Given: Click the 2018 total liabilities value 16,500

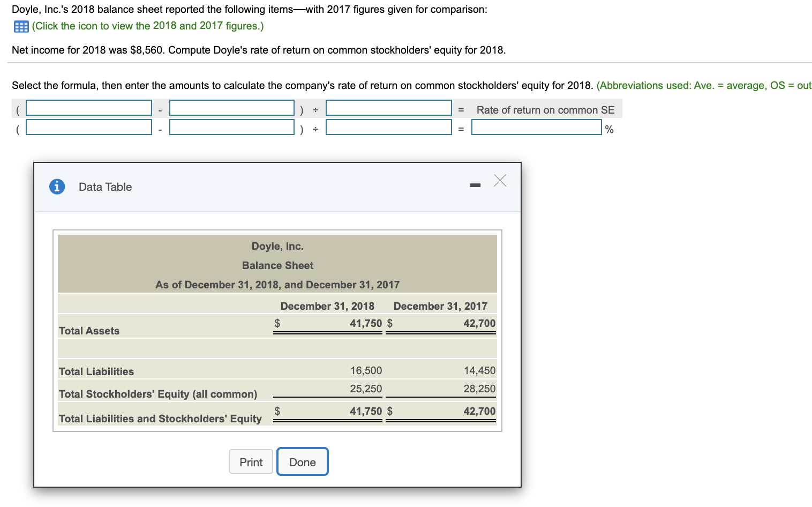Looking at the screenshot, I should point(366,370).
